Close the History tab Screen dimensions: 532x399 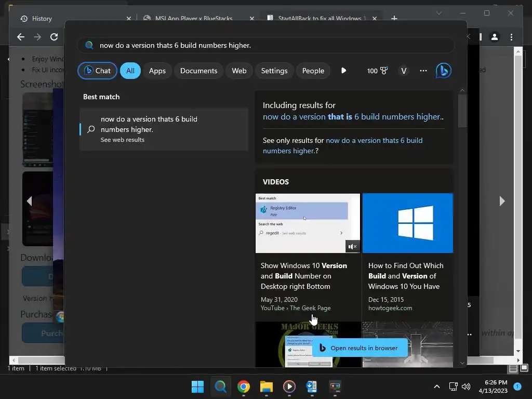tap(129, 18)
